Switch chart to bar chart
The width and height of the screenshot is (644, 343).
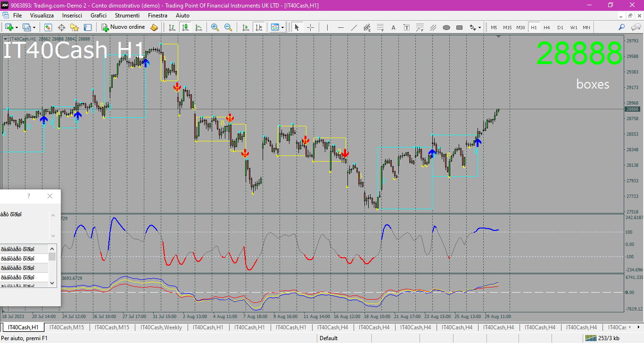pos(172,27)
